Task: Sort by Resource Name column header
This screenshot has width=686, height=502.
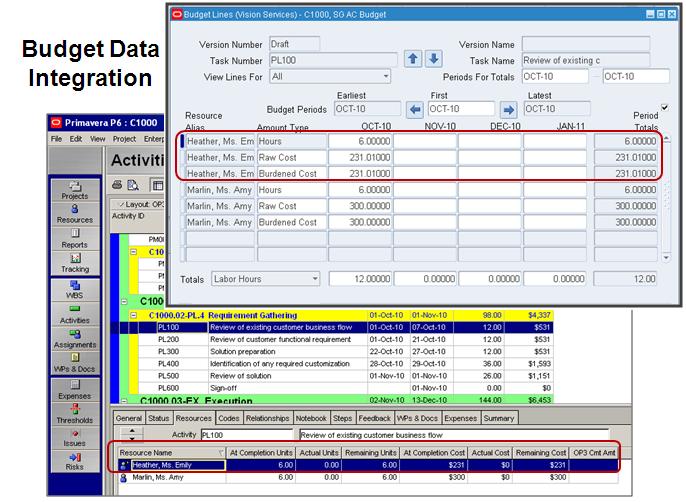Action: [172, 453]
